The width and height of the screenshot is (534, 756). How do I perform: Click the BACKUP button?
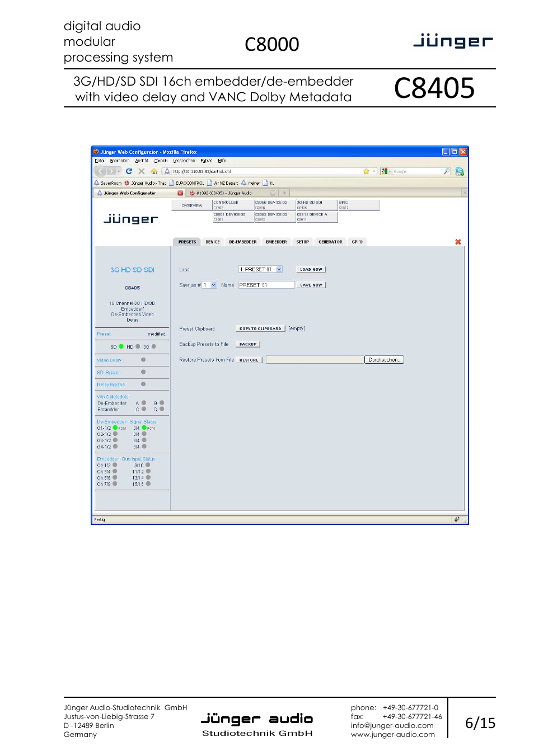pyautogui.click(x=248, y=344)
